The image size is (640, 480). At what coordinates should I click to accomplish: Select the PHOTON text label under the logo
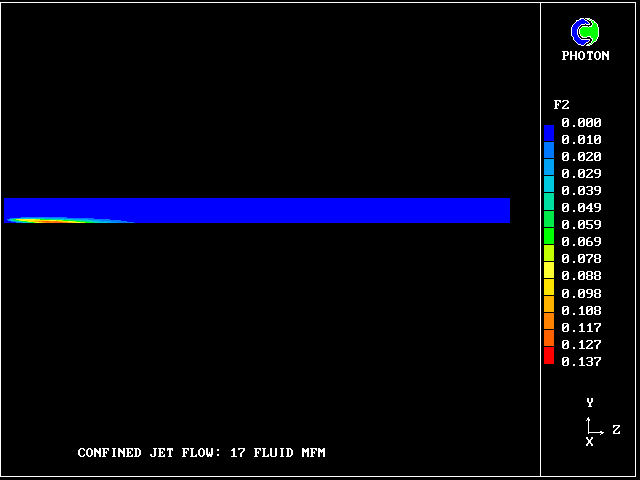click(585, 56)
